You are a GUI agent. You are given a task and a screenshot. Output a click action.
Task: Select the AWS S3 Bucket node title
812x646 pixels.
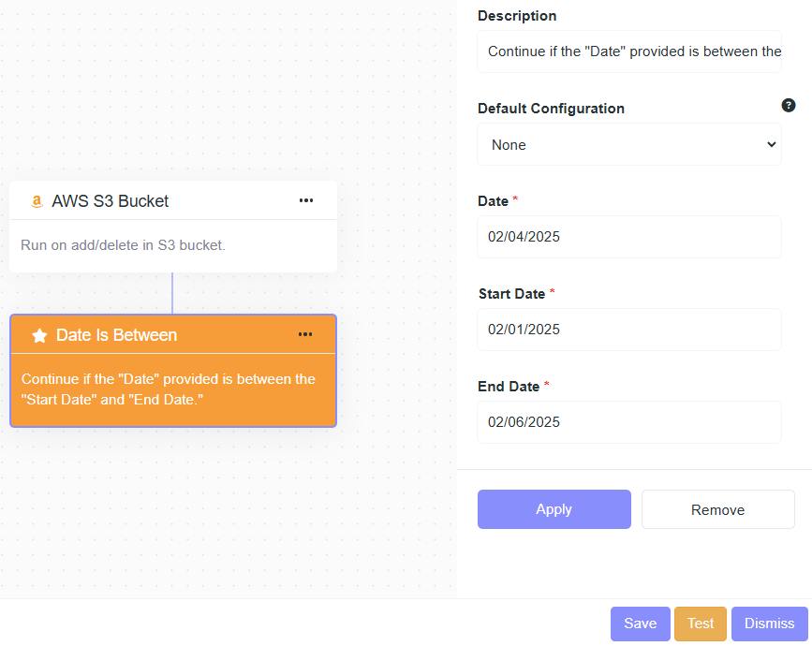[111, 201]
